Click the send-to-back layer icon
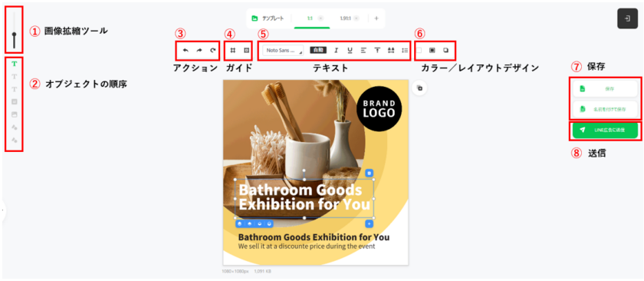The image size is (644, 281). coord(269,224)
